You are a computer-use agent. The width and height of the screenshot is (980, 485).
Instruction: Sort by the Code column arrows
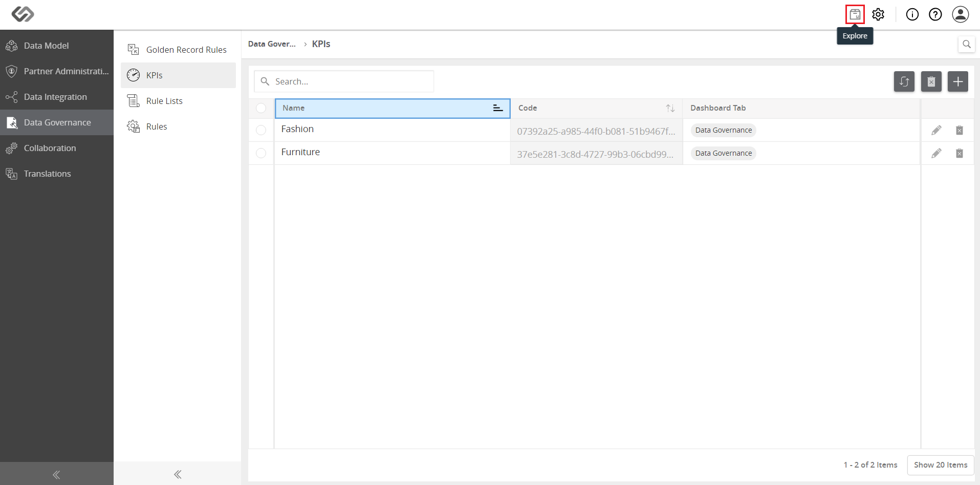[670, 108]
